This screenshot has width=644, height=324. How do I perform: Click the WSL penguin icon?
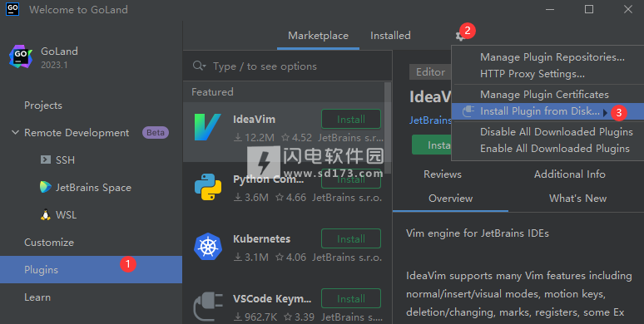pos(45,214)
